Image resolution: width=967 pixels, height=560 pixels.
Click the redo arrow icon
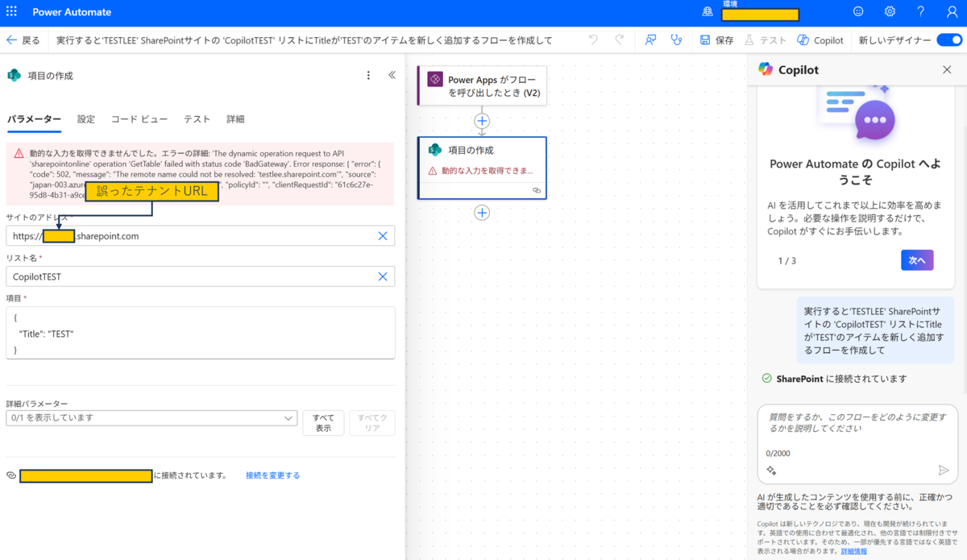point(619,39)
